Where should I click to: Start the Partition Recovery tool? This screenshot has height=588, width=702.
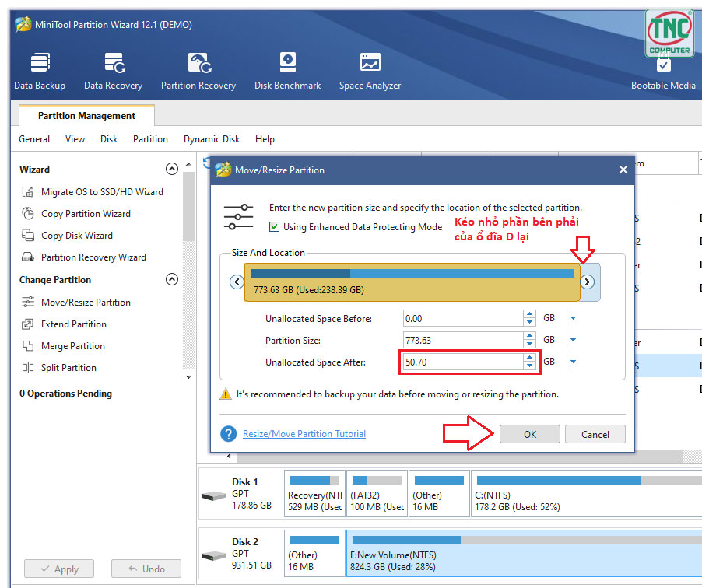click(198, 71)
